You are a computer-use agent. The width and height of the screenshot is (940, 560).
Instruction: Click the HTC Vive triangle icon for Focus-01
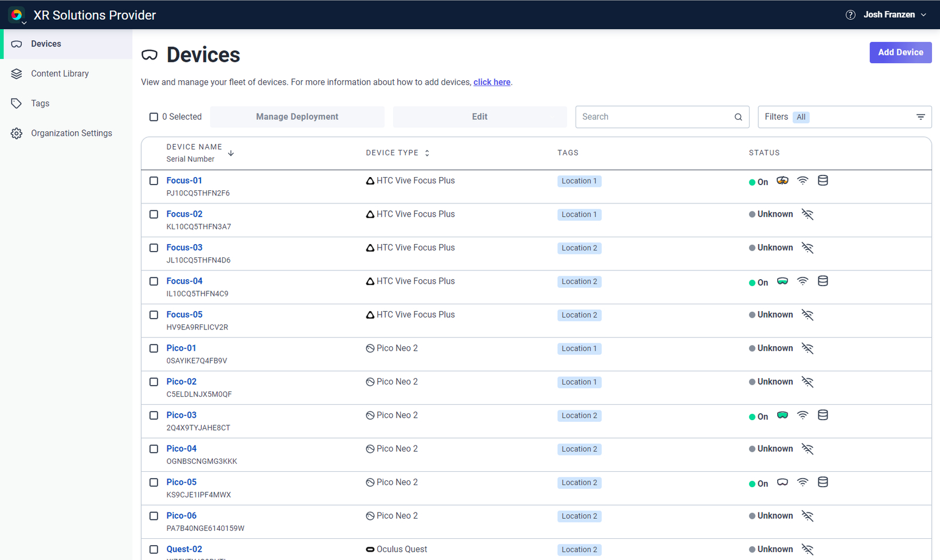370,181
